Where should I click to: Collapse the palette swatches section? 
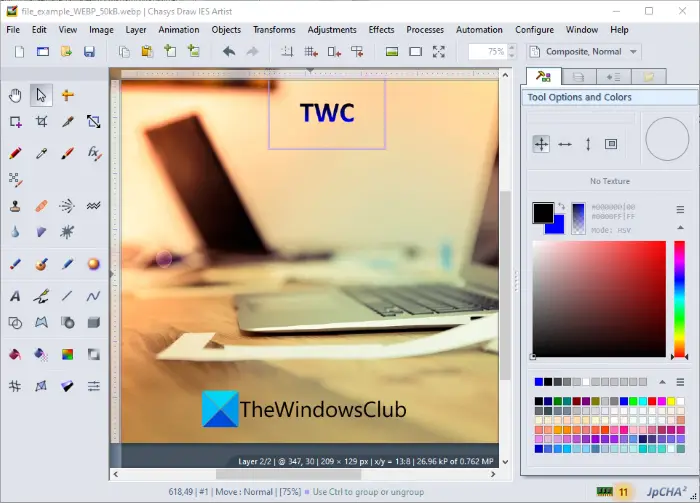(662, 382)
